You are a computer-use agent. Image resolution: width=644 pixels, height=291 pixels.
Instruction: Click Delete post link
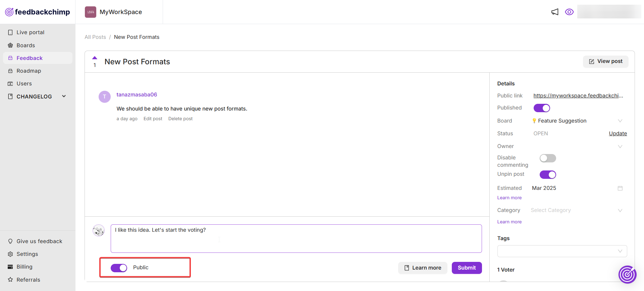(180, 119)
